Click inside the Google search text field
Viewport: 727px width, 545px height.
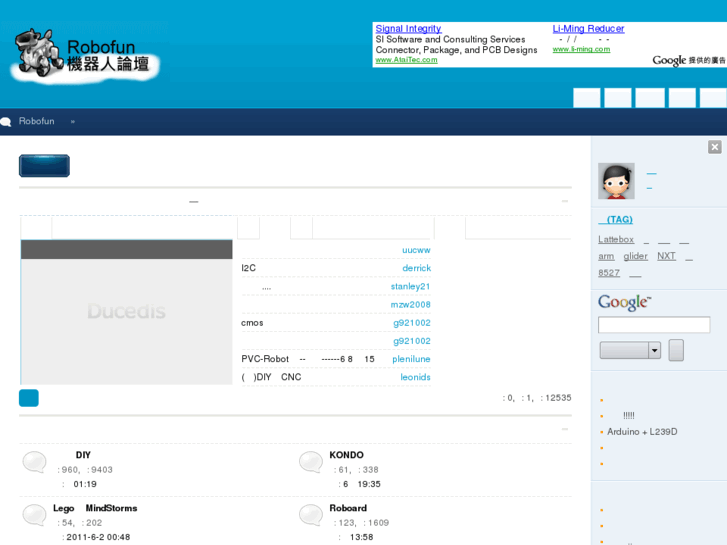tap(654, 325)
